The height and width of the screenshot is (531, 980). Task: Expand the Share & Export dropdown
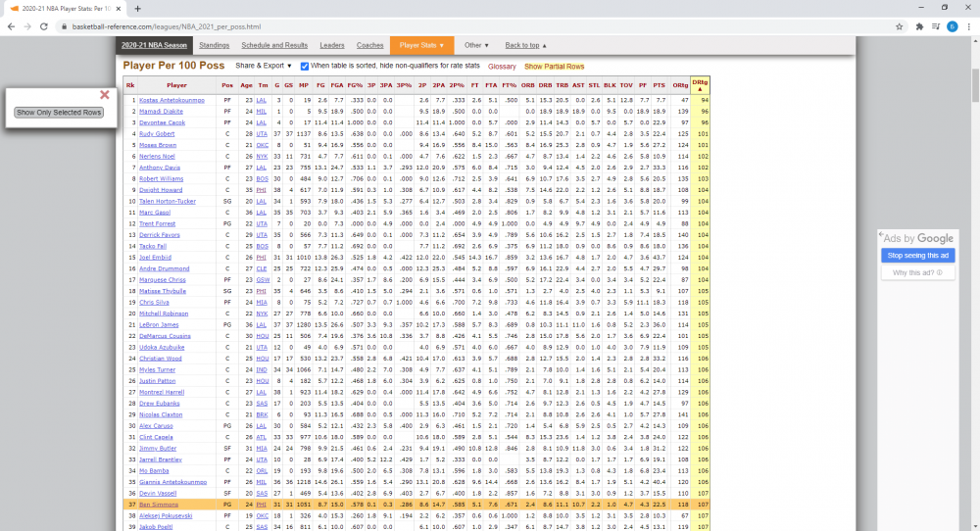tap(265, 67)
